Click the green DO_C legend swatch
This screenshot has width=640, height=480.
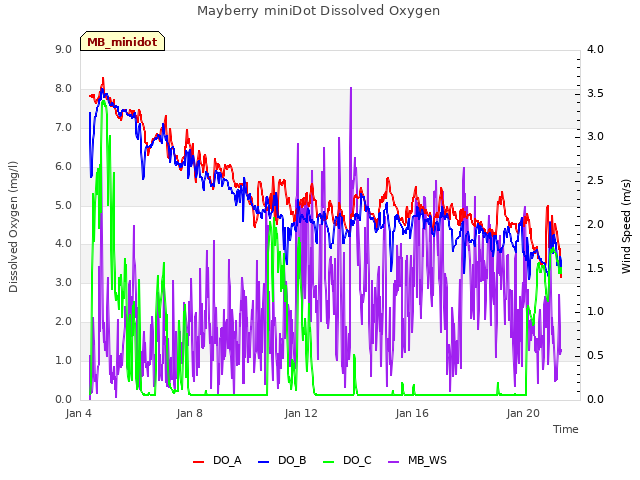pyautogui.click(x=329, y=462)
